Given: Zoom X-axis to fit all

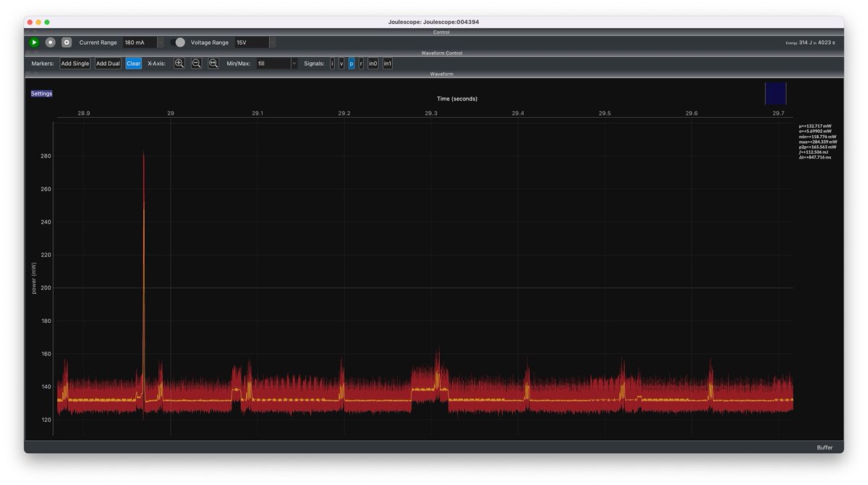Looking at the screenshot, I should [x=213, y=64].
